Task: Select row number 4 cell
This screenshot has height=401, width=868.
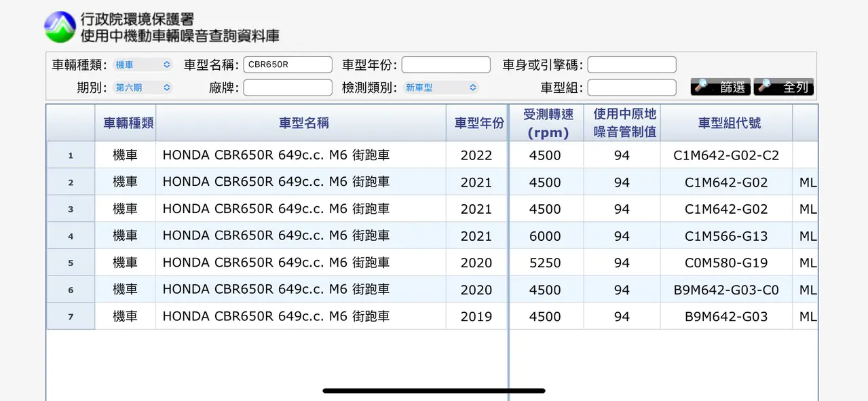Action: (71, 236)
